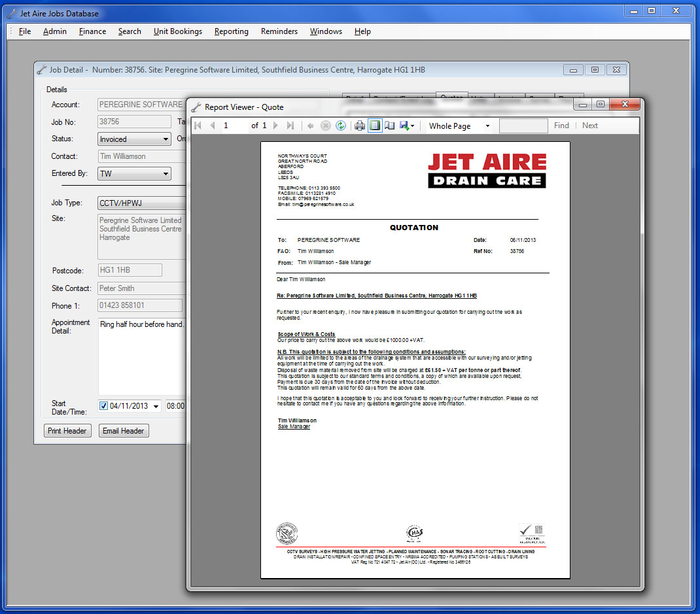Click the Appointment Detail text area
Image resolution: width=700 pixels, height=614 pixels.
tap(142, 357)
